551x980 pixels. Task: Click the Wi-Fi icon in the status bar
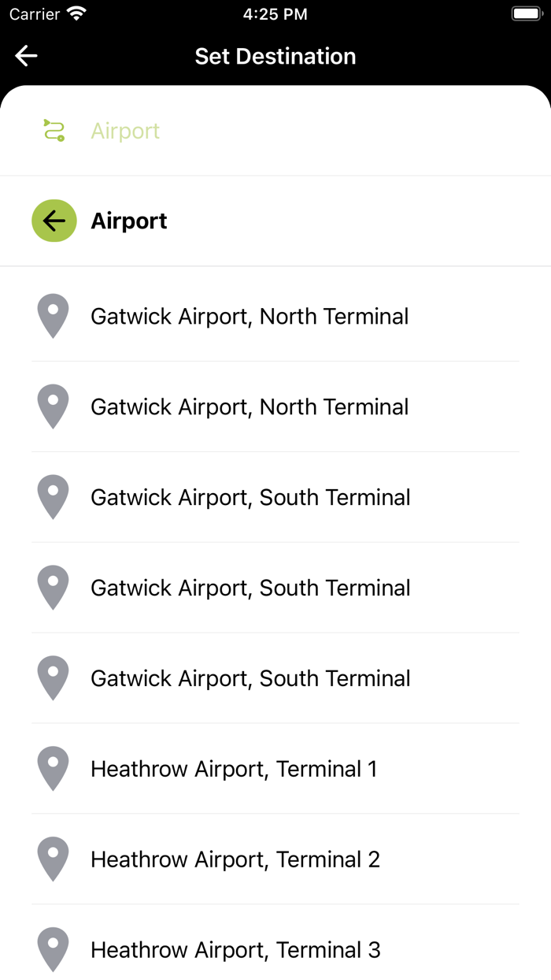click(x=75, y=13)
